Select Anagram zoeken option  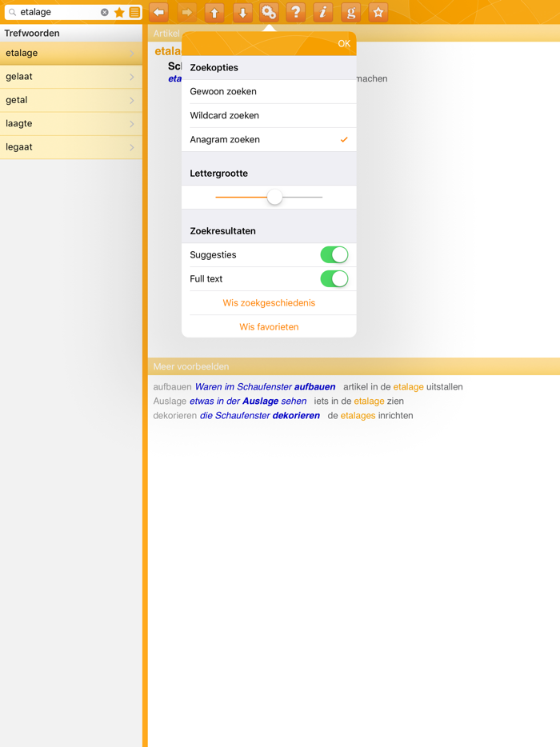pyautogui.click(x=269, y=139)
